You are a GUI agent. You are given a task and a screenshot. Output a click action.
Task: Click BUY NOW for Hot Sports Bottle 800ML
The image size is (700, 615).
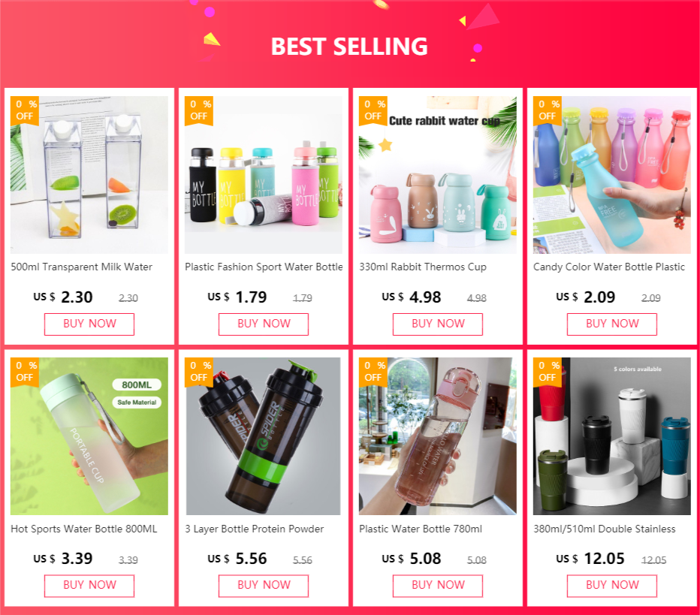coord(89,586)
